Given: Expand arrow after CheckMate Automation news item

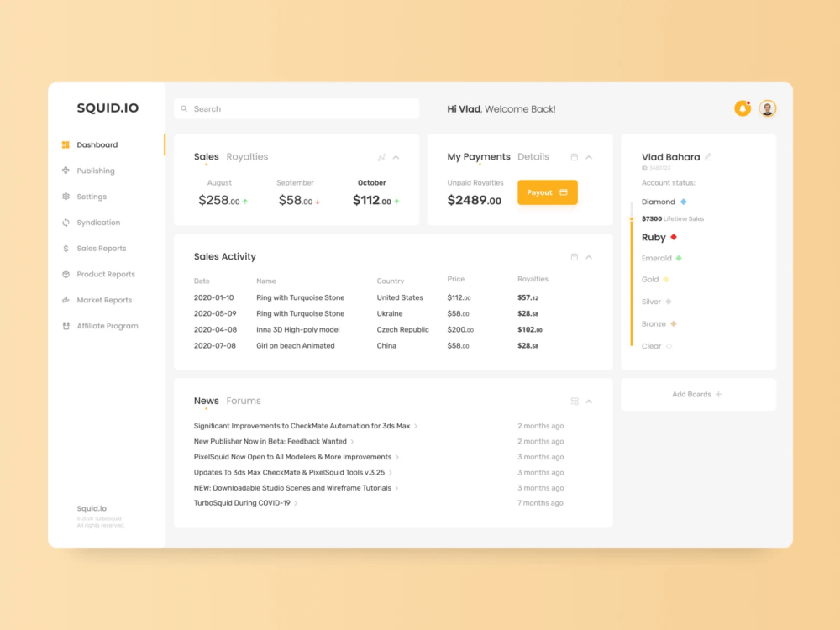Looking at the screenshot, I should click(416, 427).
